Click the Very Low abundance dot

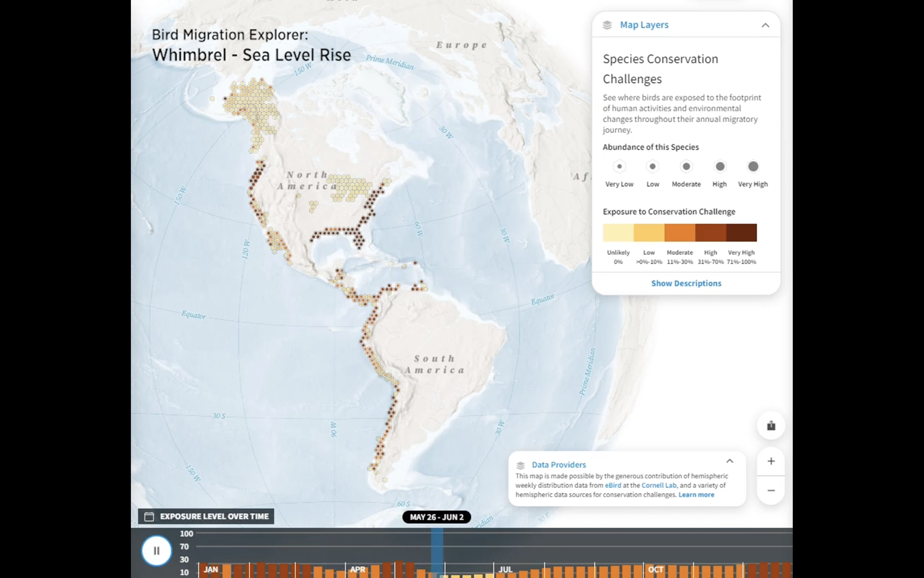[x=619, y=166]
